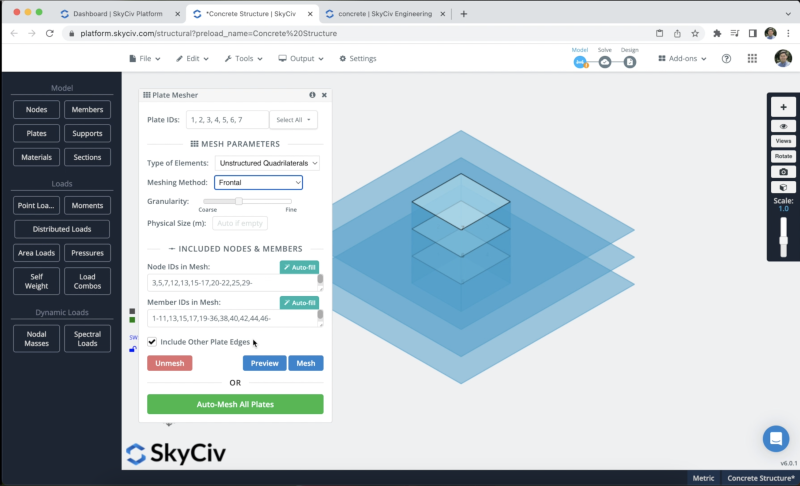Switch to Dashboard | SkyCiv Platform tab
This screenshot has width=800, height=486.
pos(118,14)
